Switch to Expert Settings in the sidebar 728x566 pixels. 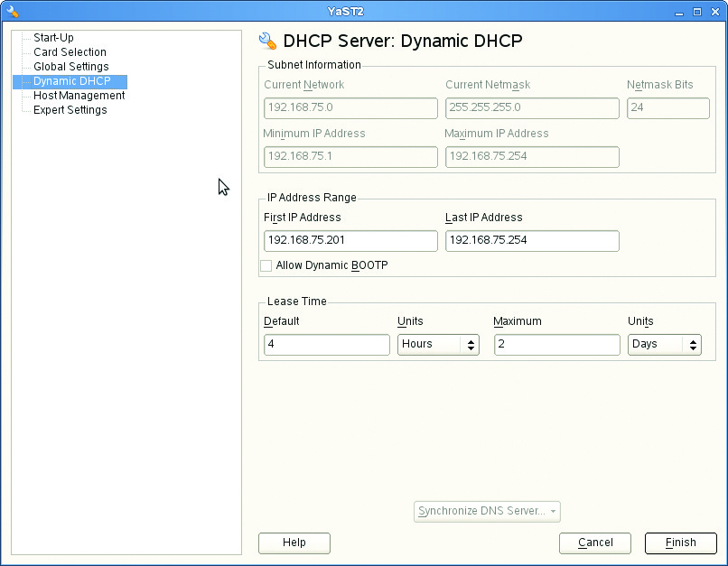tap(70, 110)
